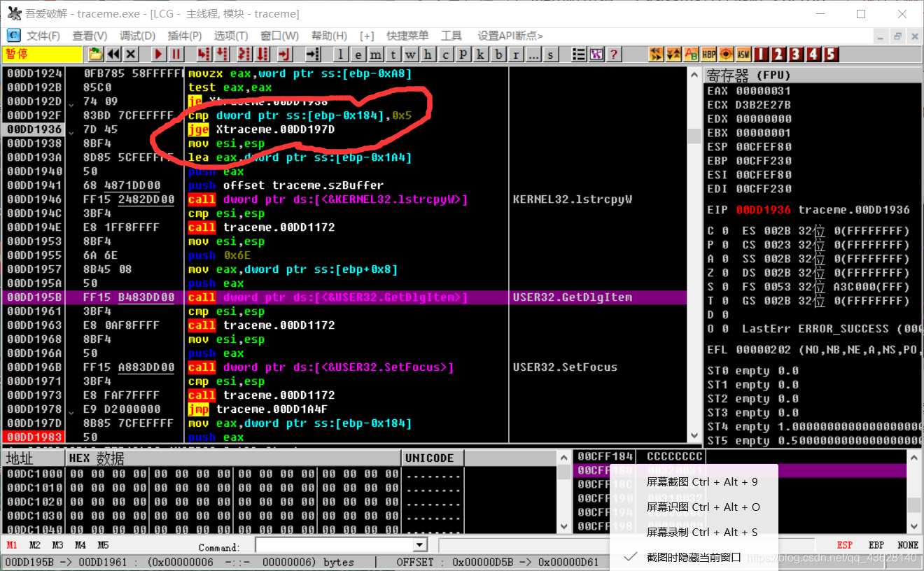Open the 调试(D) menu
This screenshot has width=924, height=571.
tap(137, 36)
